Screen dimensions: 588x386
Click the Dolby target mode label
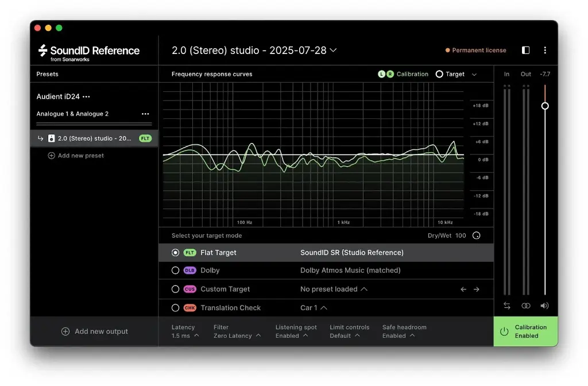click(x=210, y=271)
